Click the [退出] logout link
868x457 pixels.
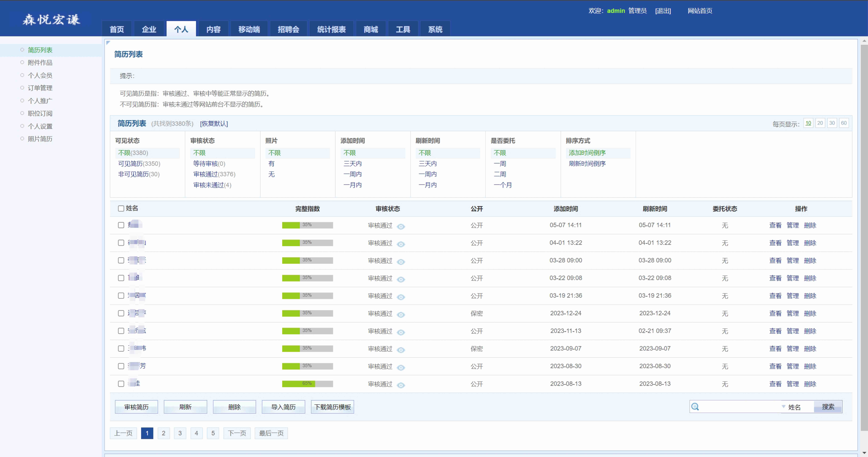663,11
